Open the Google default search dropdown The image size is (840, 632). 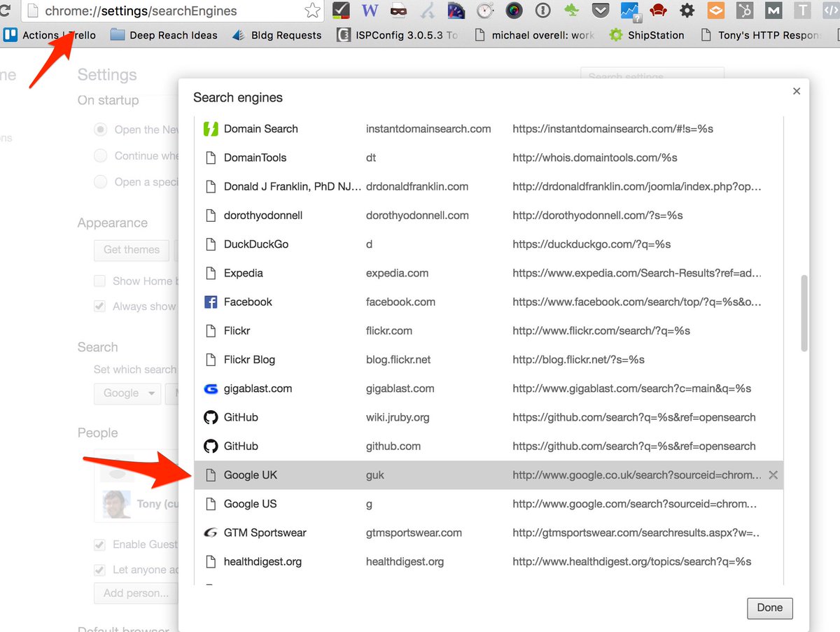pos(127,393)
